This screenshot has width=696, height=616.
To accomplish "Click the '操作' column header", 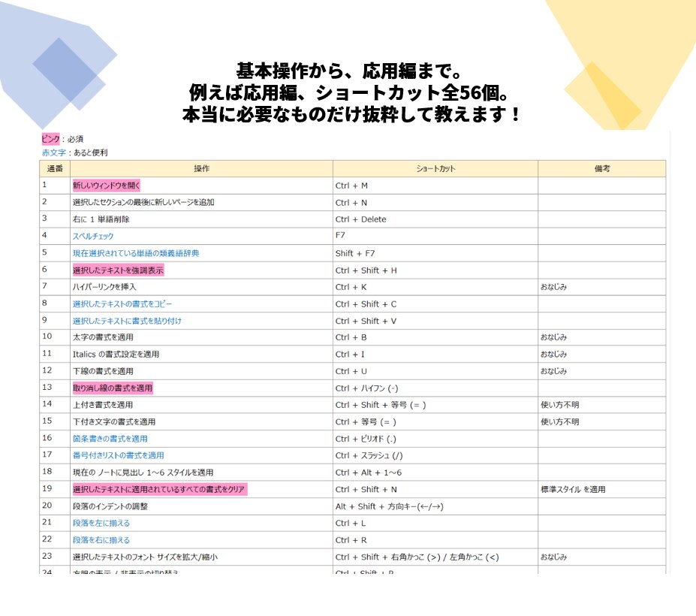I will pyautogui.click(x=201, y=169).
